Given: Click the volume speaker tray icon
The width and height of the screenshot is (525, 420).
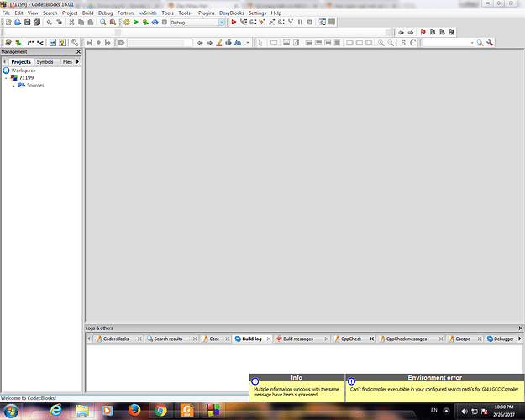Looking at the screenshot, I should coord(465,412).
